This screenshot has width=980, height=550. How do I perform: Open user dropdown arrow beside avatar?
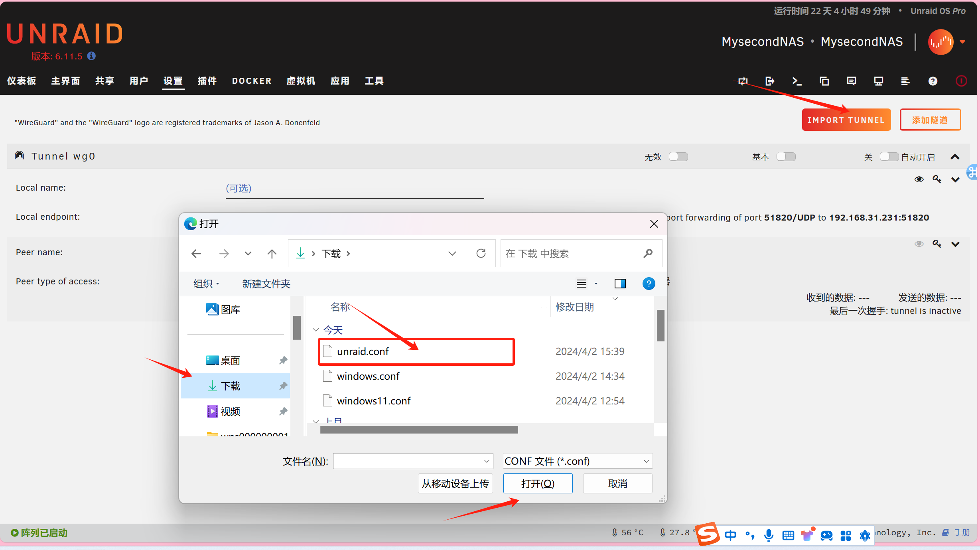coord(962,42)
